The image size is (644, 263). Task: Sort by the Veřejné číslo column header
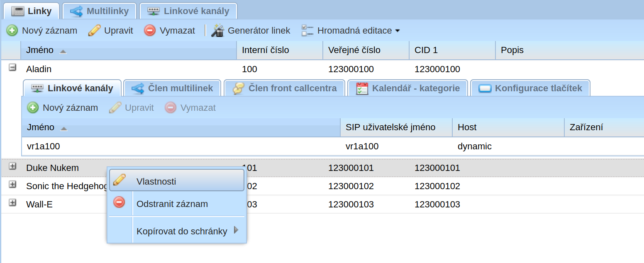pos(366,50)
